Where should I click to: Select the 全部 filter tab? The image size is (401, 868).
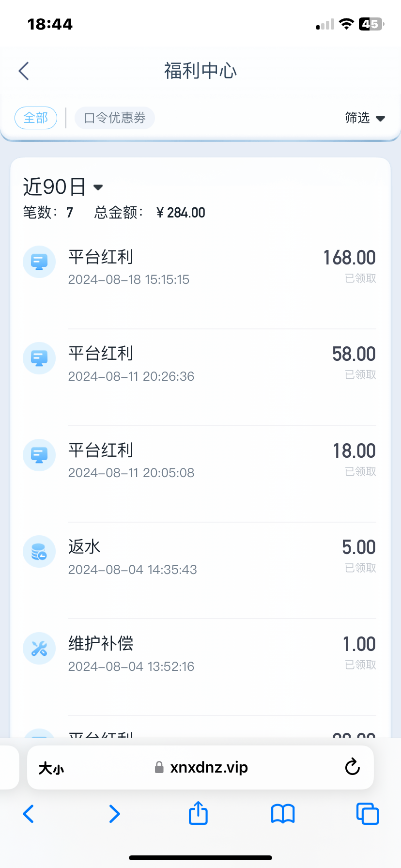36,118
